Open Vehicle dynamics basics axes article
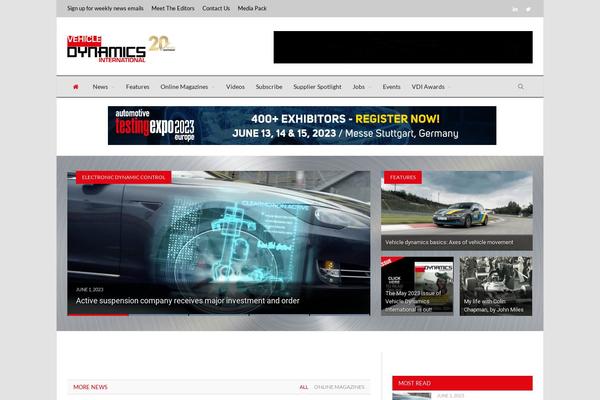The height and width of the screenshot is (400, 600). coord(449,242)
